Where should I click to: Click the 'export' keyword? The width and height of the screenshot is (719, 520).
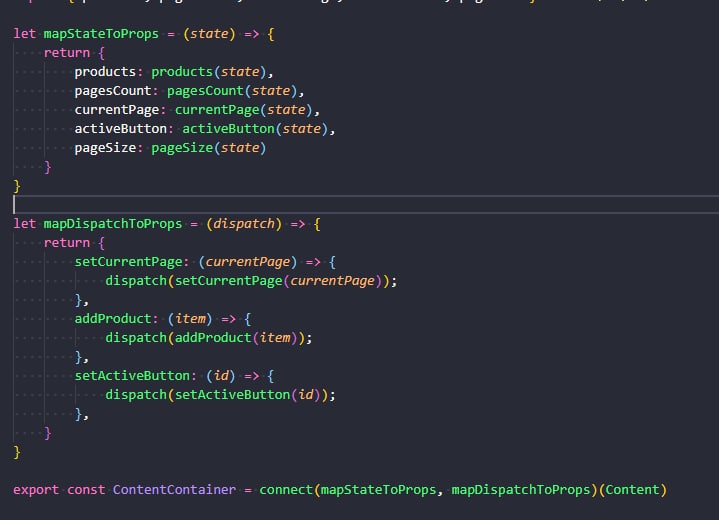pos(36,490)
